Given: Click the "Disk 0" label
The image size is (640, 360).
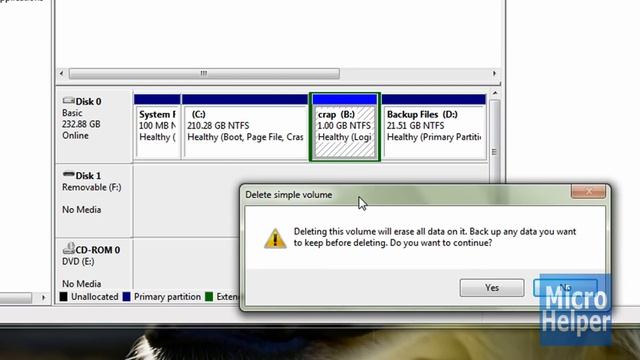Looking at the screenshot, I should (89, 101).
